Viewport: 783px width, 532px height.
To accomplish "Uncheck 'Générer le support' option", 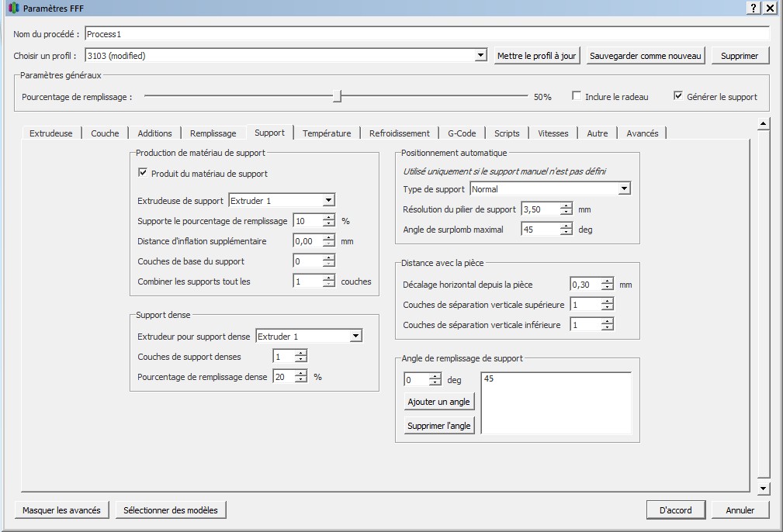I will (x=678, y=96).
